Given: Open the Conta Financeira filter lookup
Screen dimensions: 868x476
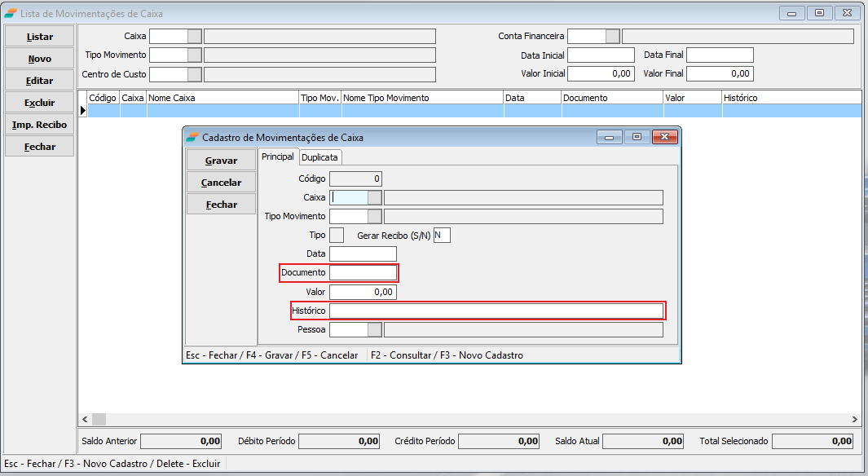Looking at the screenshot, I should coord(613,36).
